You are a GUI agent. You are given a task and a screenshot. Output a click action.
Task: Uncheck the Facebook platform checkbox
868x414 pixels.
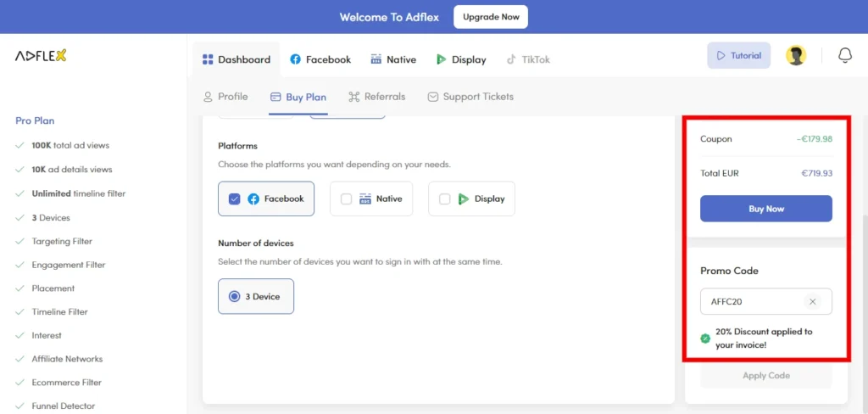[x=234, y=199]
